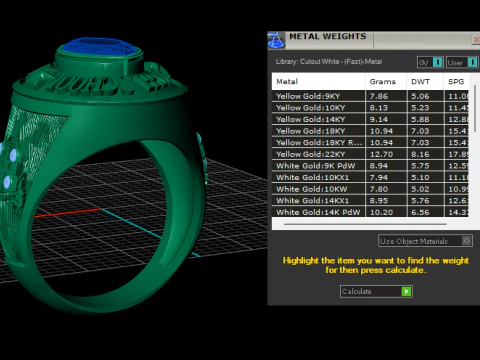Select the White Gold:14K PdW row

click(x=370, y=212)
